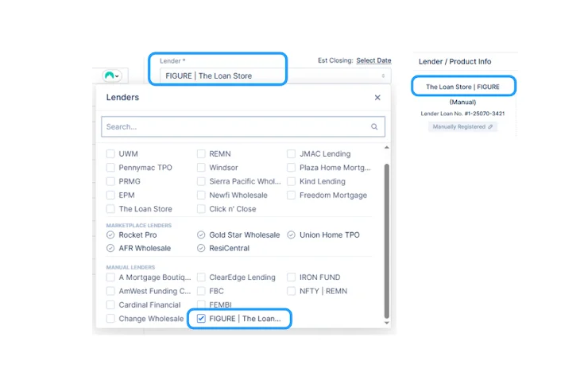
Task: Close the Lenders popup with the X
Action: (377, 98)
